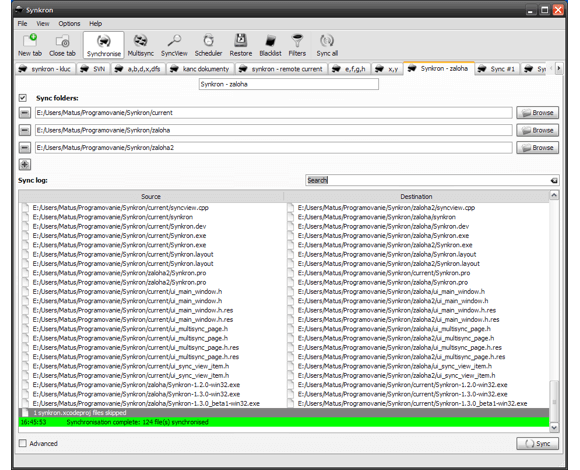Remove the Synkron/zaloha2 folder row
580x470 pixels.
(x=25, y=148)
